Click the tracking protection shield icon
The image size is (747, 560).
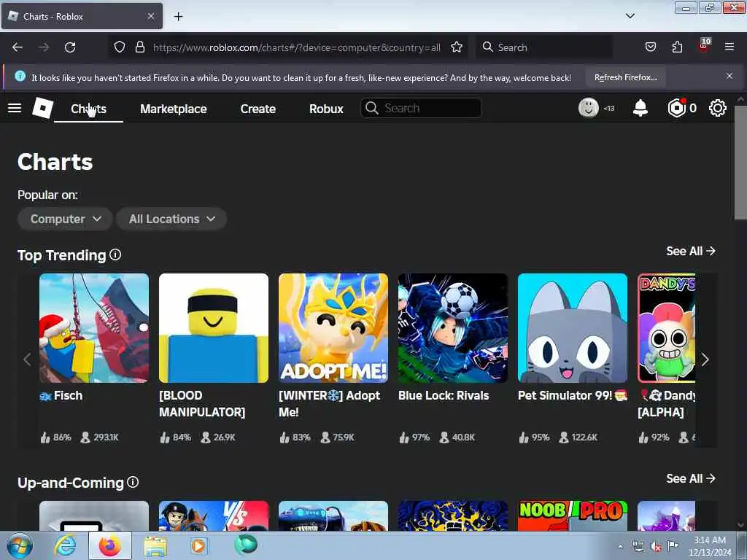point(120,47)
